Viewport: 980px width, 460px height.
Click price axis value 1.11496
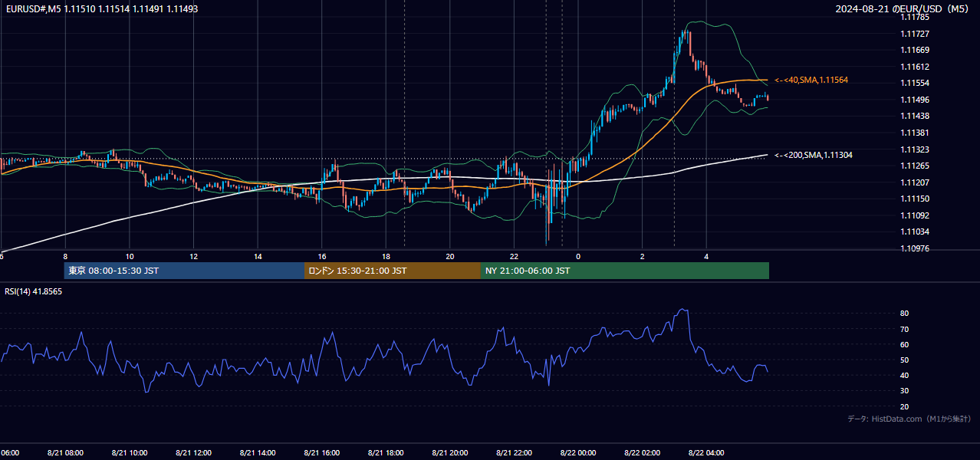click(x=915, y=100)
